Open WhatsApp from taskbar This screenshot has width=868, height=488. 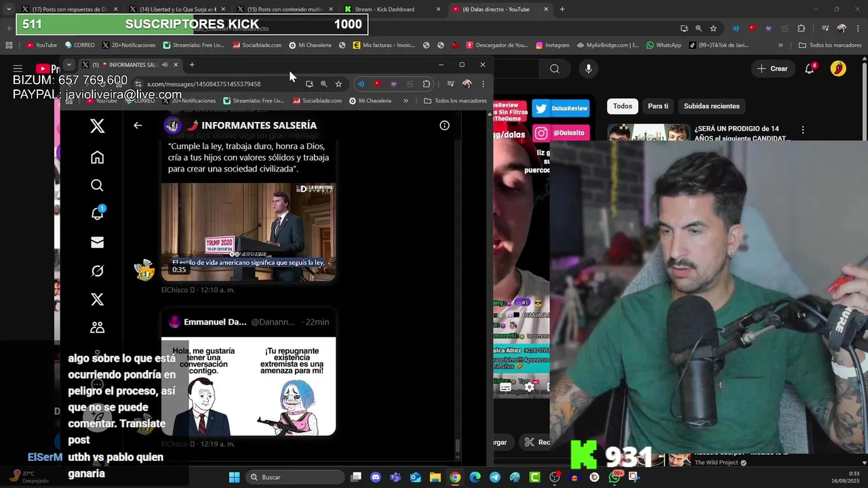614,477
